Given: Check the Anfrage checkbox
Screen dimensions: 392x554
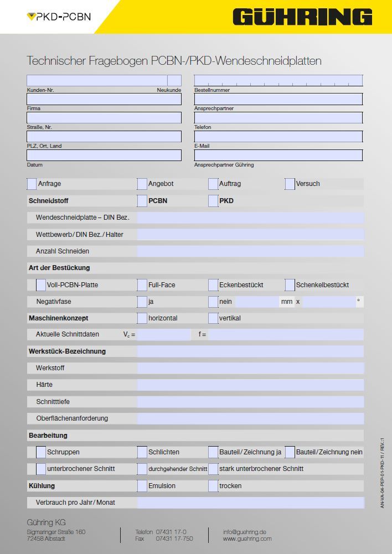Looking at the screenshot, I should tap(32, 184).
